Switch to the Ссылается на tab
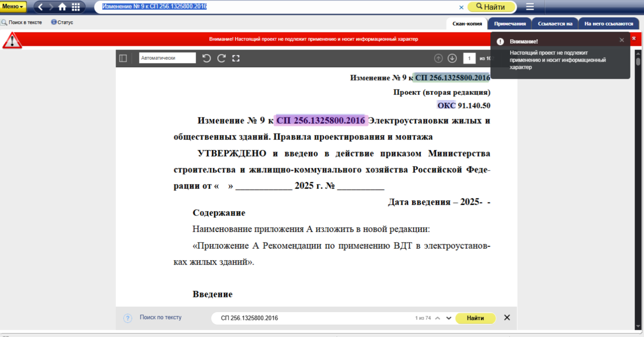Screen dimensions: 644x337 click(x=555, y=24)
